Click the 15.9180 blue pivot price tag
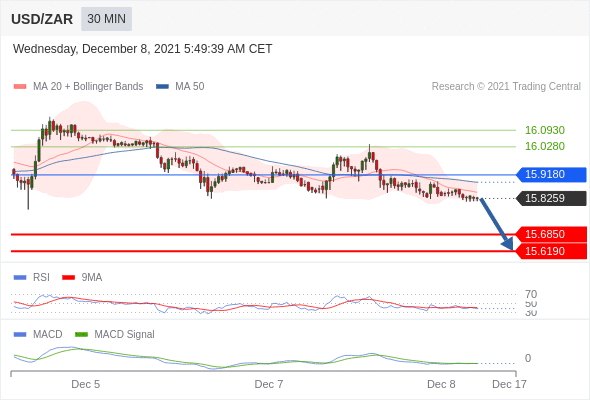This screenshot has height=400, width=590. point(551,174)
